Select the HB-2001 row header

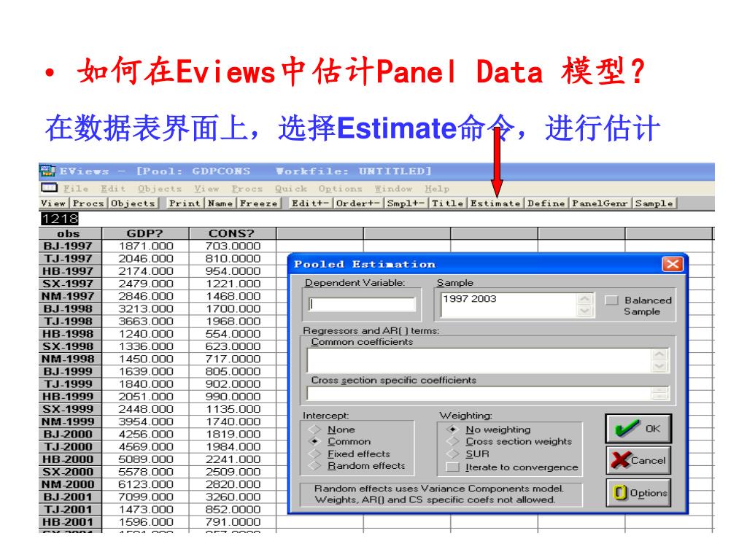pos(69,522)
